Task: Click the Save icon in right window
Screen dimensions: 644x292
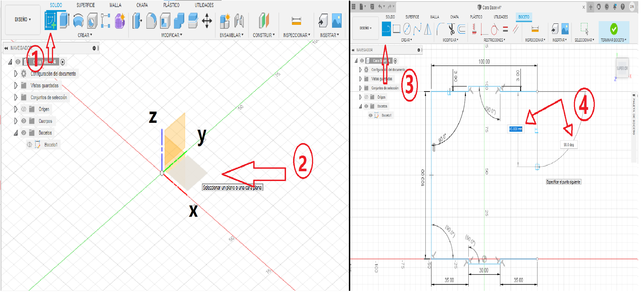Action: (x=373, y=7)
